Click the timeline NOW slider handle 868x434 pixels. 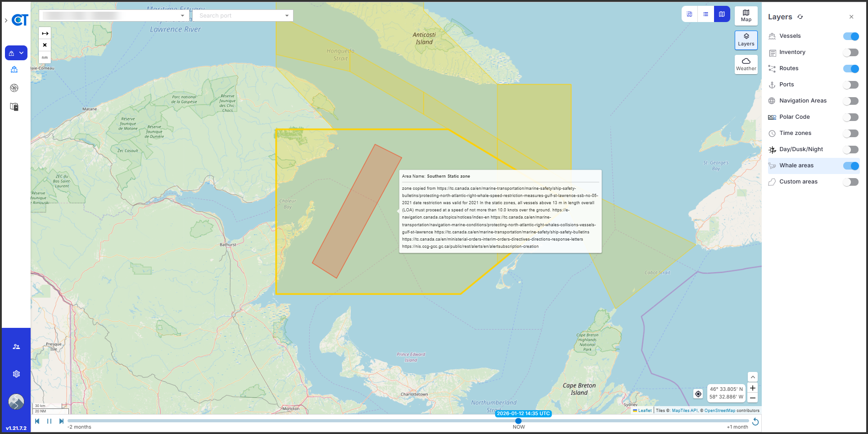tap(518, 421)
